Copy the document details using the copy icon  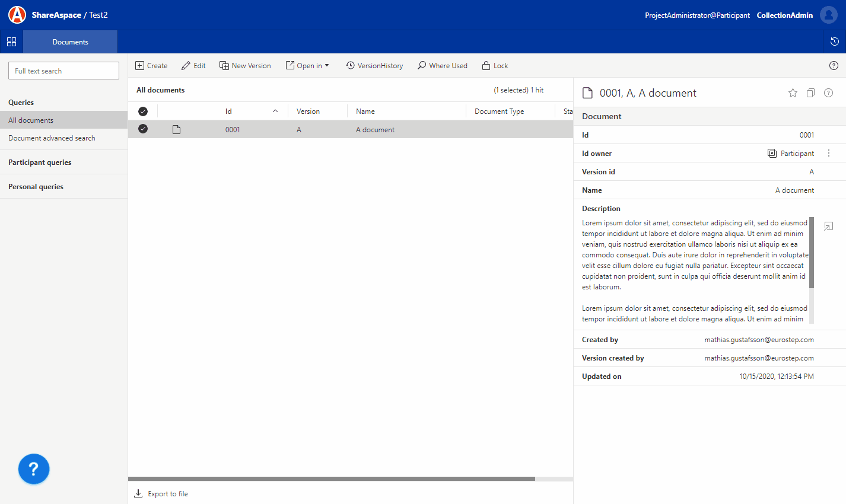[x=810, y=92]
